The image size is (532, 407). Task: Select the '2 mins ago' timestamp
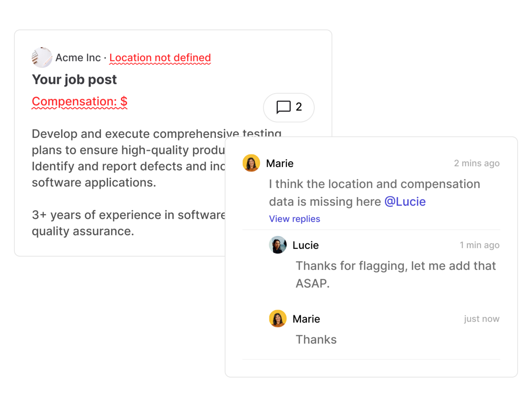click(477, 163)
